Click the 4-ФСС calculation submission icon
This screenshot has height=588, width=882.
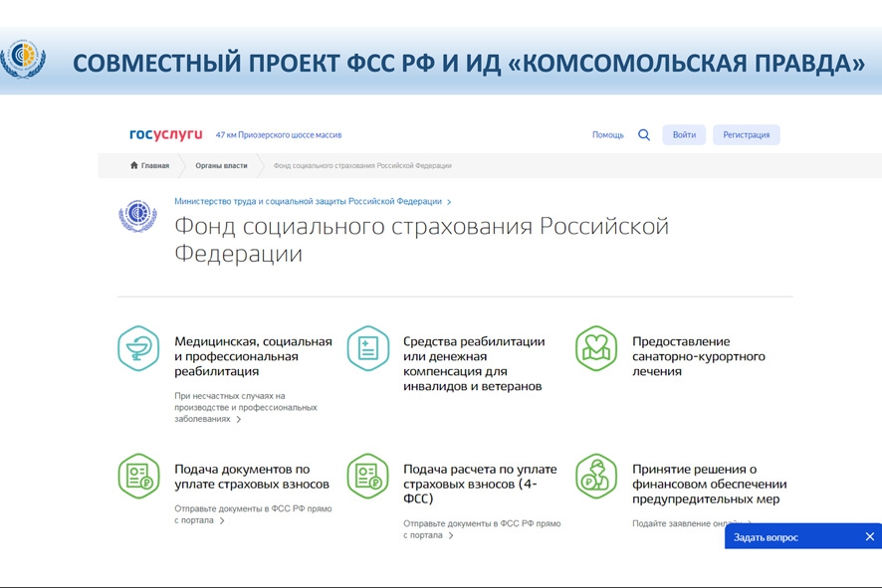367,476
